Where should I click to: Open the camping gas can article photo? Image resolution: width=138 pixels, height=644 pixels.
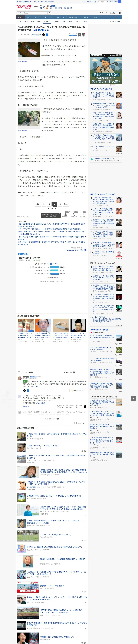(29, 49)
